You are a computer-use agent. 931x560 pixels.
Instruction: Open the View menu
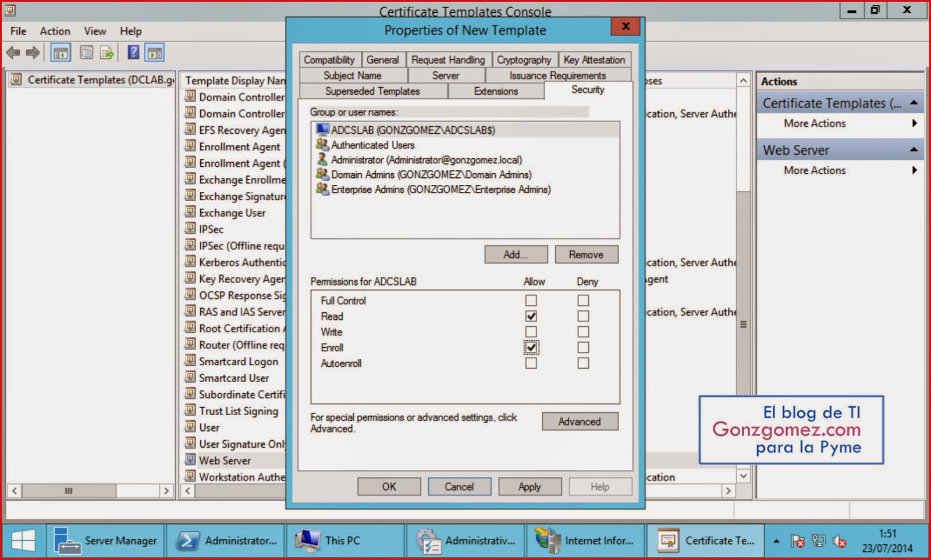(95, 31)
